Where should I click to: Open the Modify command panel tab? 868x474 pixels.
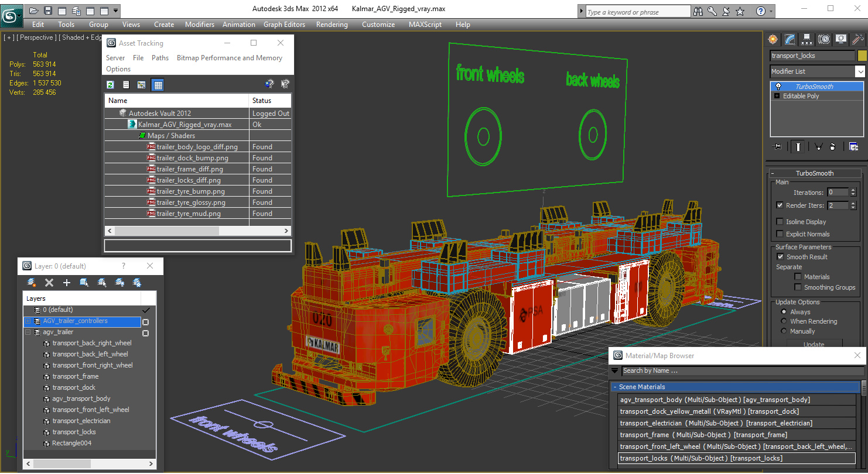[x=790, y=39]
